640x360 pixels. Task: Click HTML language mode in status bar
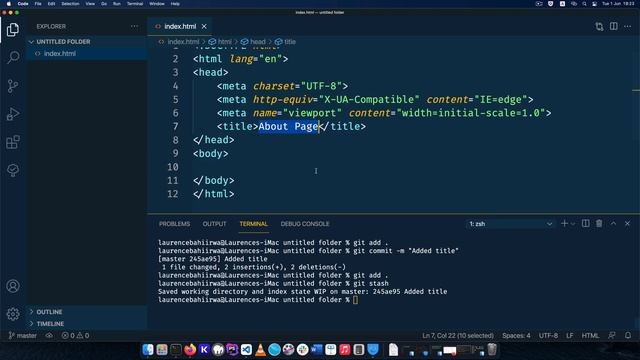point(590,336)
